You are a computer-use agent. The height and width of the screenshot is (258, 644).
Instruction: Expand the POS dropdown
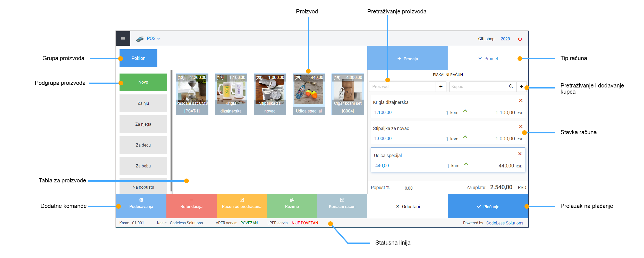[153, 38]
